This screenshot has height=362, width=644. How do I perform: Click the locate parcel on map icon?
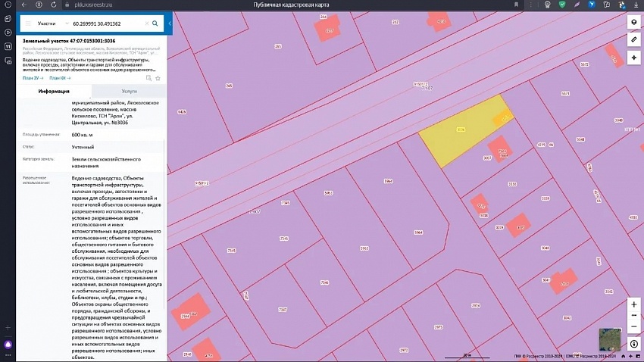(x=148, y=78)
